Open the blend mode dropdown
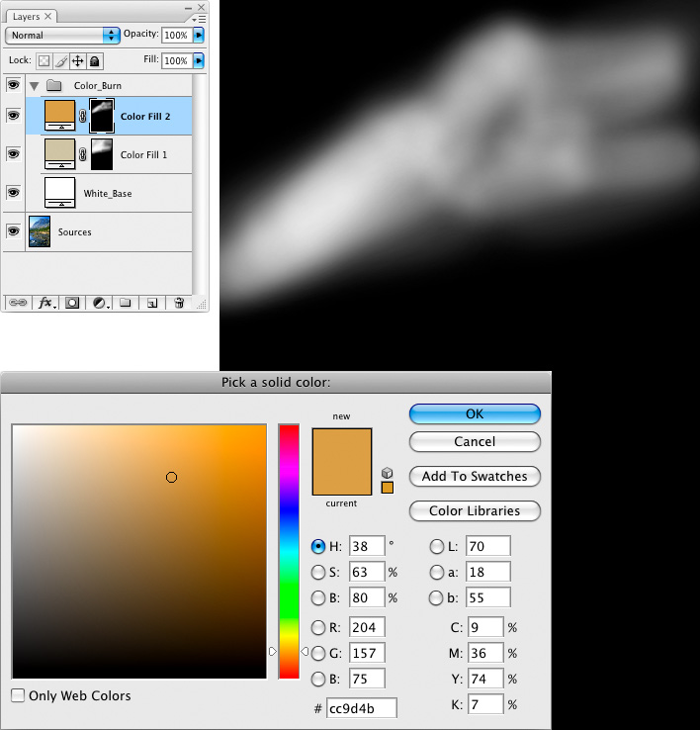The height and width of the screenshot is (730, 700). click(x=62, y=35)
